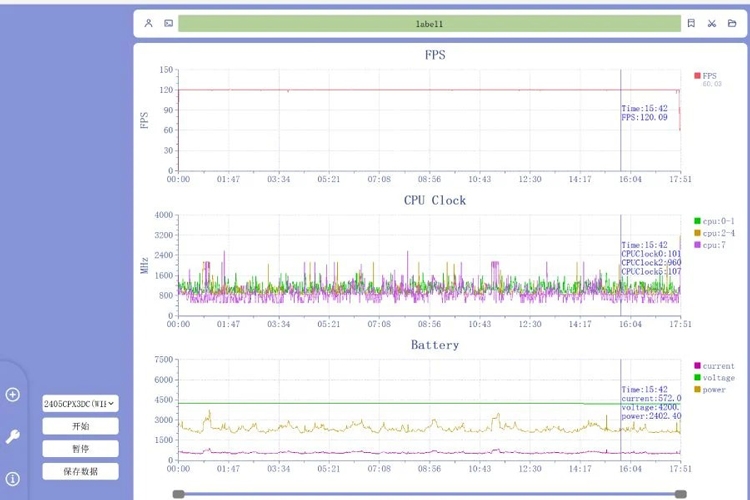The height and width of the screenshot is (500, 750).
Task: Open the terminal console icon
Action: [168, 23]
